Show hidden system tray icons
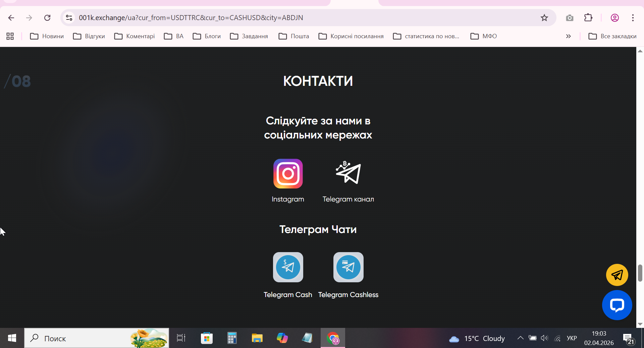The image size is (644, 348). pos(520,338)
